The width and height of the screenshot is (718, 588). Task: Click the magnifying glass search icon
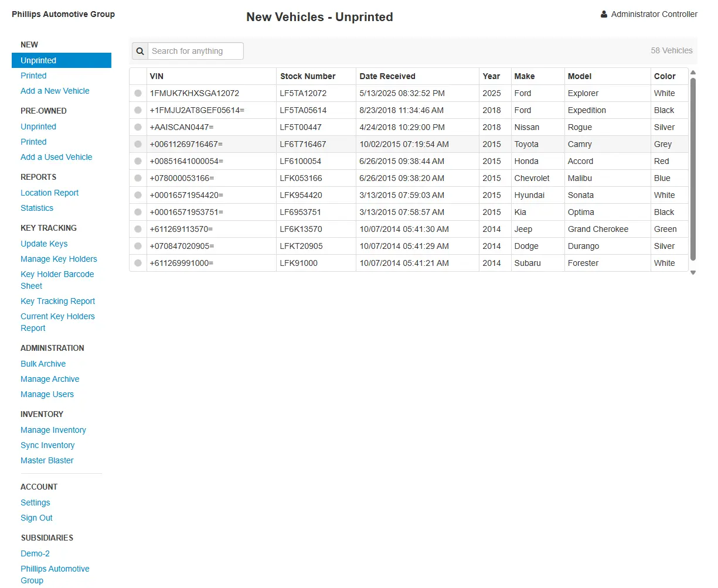(140, 51)
